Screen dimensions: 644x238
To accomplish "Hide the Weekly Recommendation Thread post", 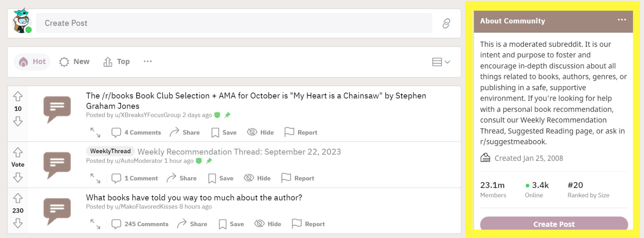I will coord(257,178).
